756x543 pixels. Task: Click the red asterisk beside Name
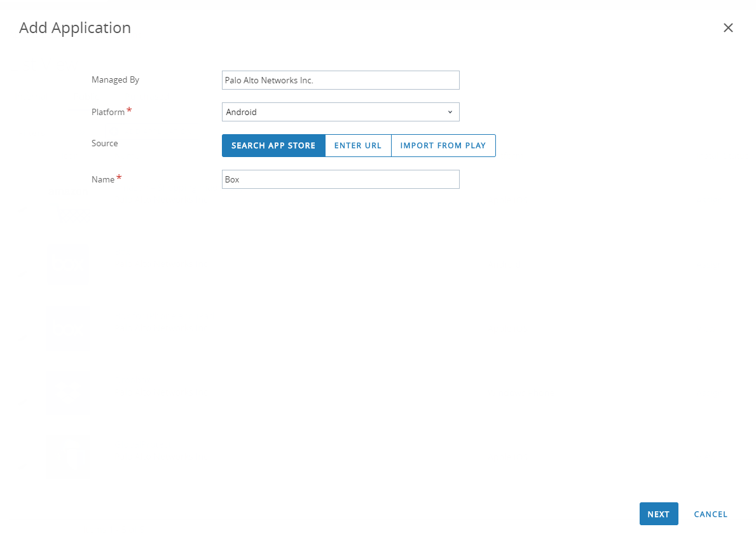[x=119, y=178]
